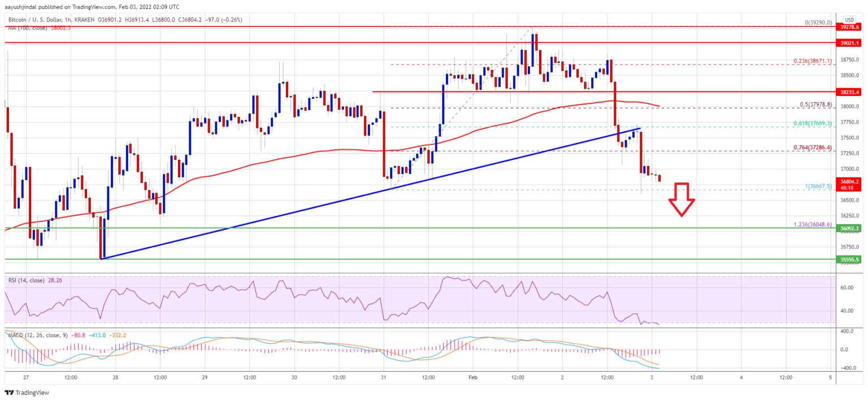Open the USD currency selector

click(848, 19)
